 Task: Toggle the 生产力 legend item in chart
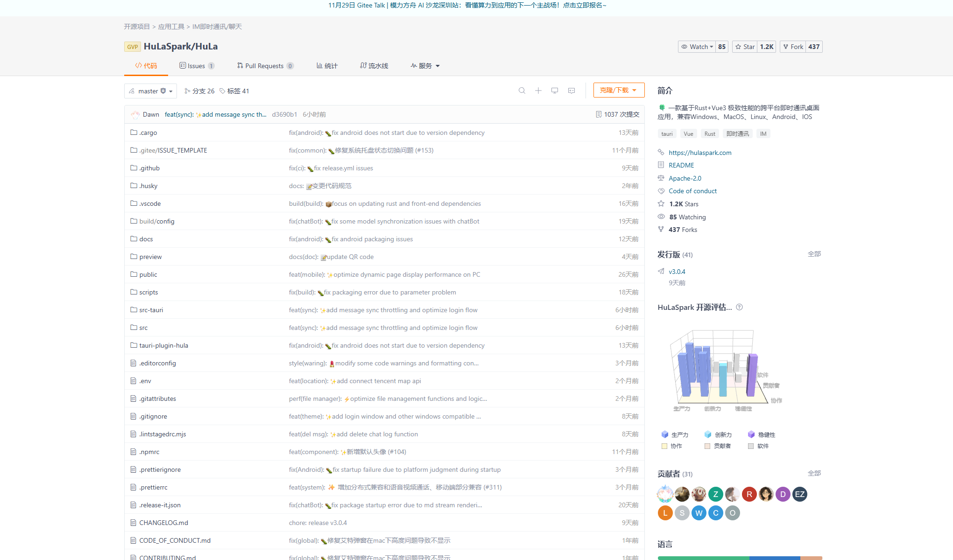tap(675, 434)
